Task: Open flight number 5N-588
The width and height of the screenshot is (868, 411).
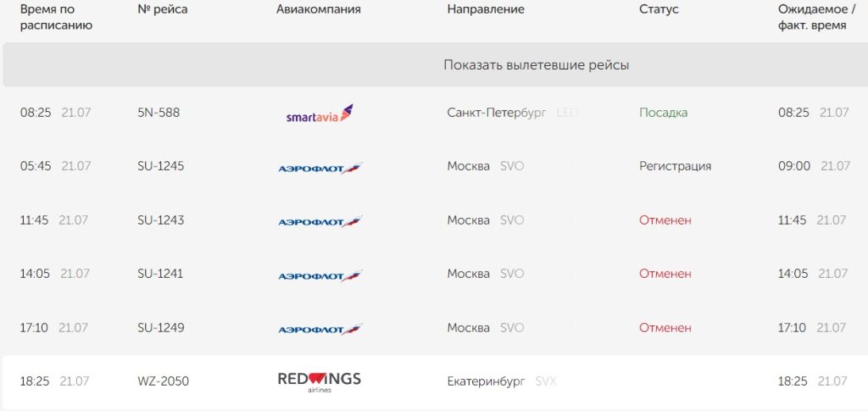Action: point(159,113)
